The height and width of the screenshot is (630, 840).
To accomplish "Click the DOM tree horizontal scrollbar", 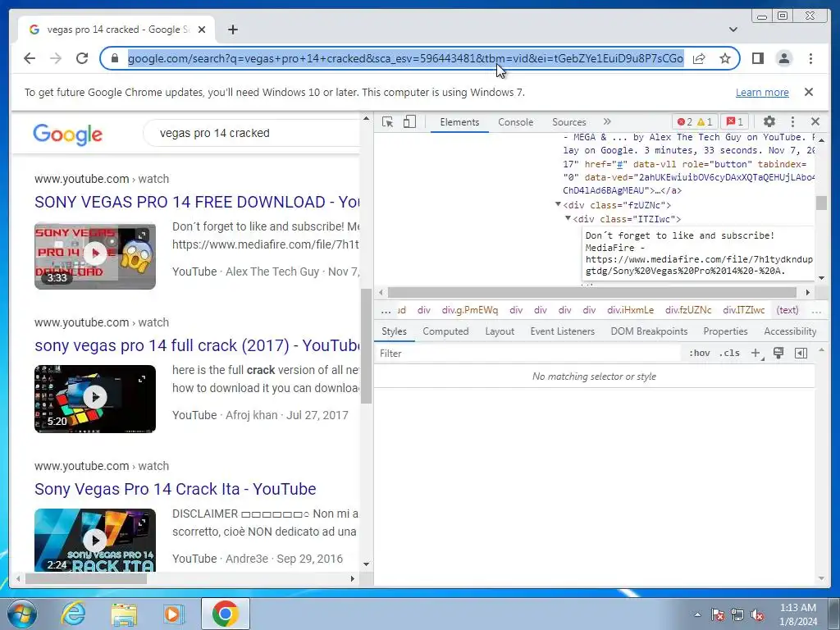I will 592,293.
